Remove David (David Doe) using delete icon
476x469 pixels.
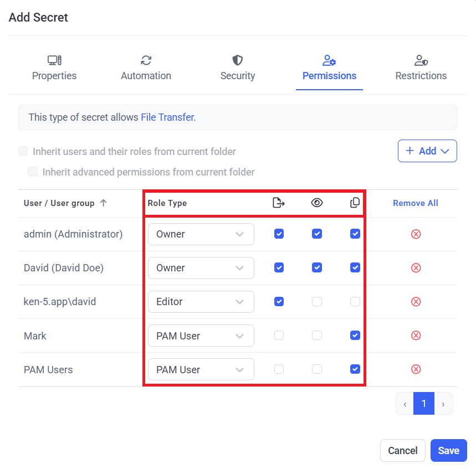(416, 268)
